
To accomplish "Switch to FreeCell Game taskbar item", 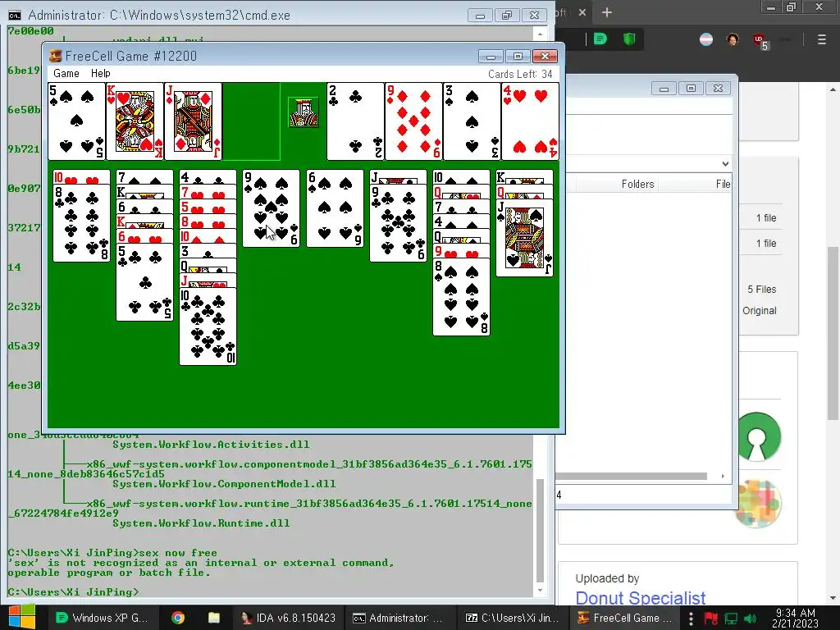I will pyautogui.click(x=624, y=618).
